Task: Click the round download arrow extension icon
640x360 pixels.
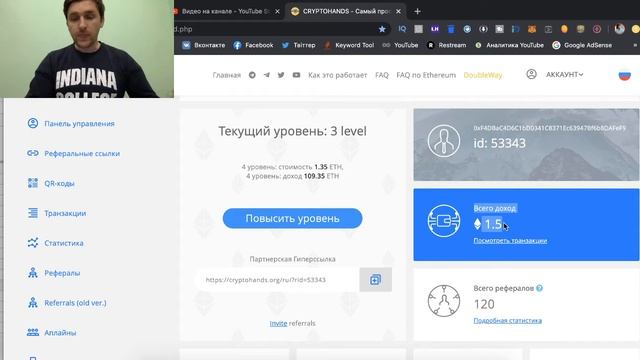Action: pos(483,29)
